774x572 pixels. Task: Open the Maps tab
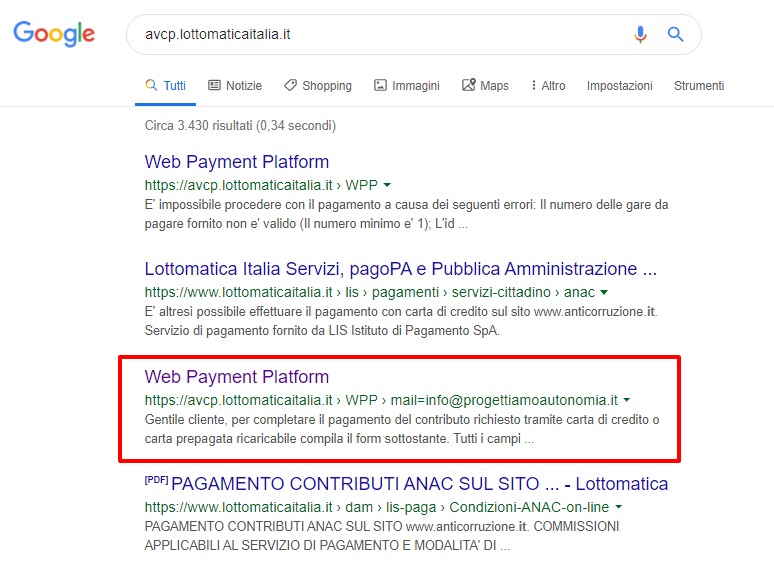click(485, 85)
